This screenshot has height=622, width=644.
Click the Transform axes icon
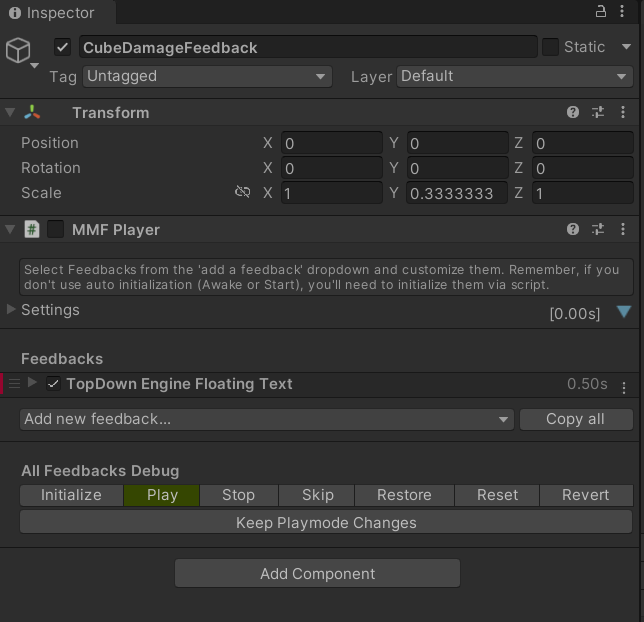[32, 112]
